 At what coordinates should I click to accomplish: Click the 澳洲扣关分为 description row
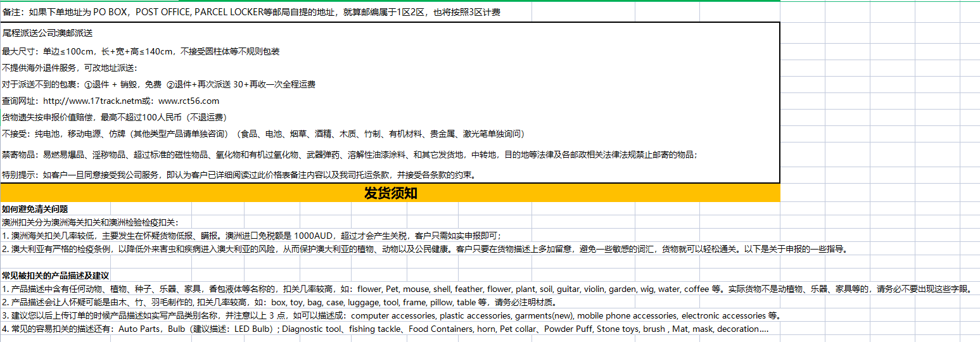[90, 222]
